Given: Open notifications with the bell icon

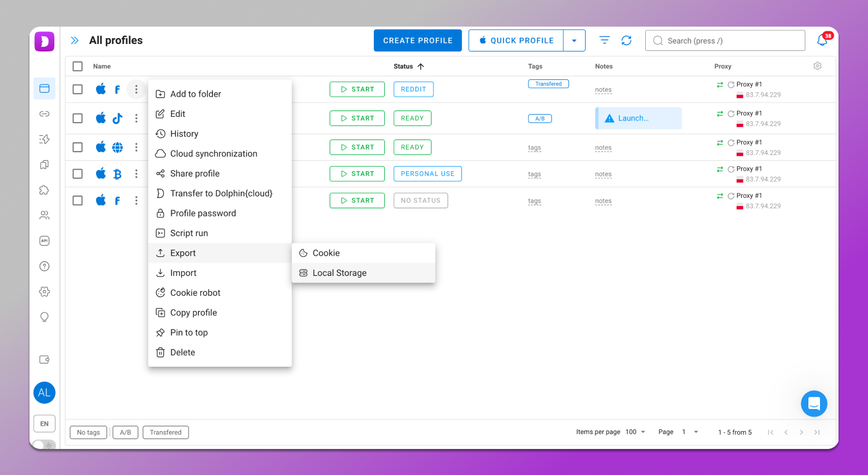Looking at the screenshot, I should 822,40.
